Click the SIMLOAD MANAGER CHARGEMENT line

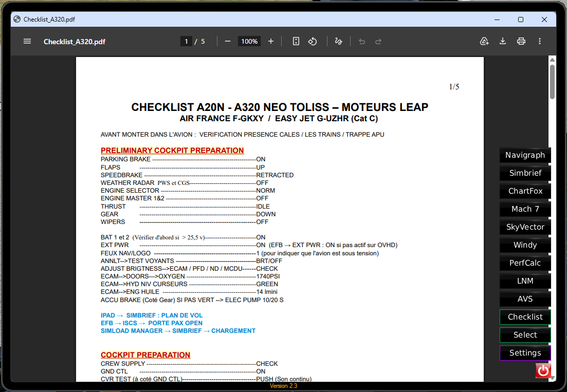click(178, 331)
